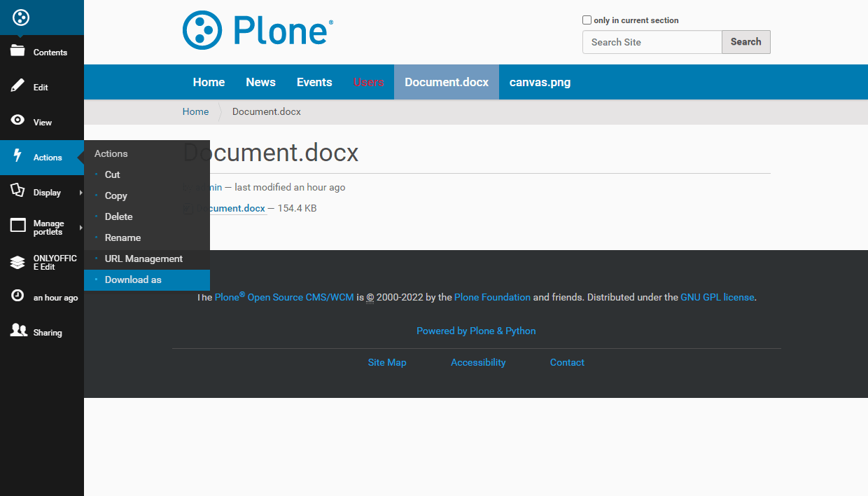
Task: Select URL Management menu entry
Action: click(x=143, y=259)
